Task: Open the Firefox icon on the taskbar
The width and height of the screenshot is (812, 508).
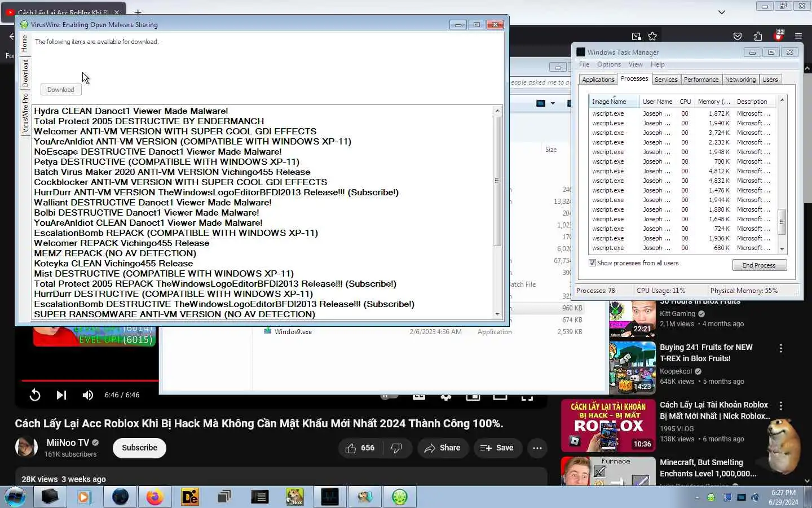Action: click(x=155, y=497)
